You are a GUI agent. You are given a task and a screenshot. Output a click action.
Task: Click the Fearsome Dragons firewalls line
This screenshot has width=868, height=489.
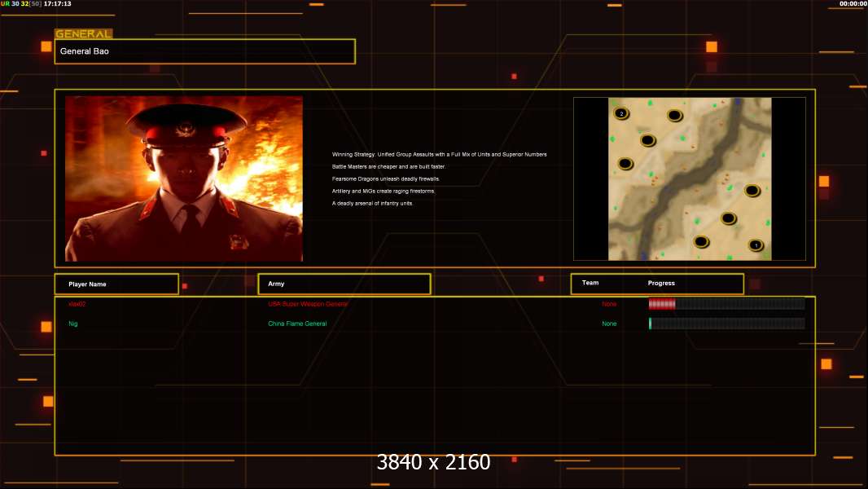coord(386,178)
